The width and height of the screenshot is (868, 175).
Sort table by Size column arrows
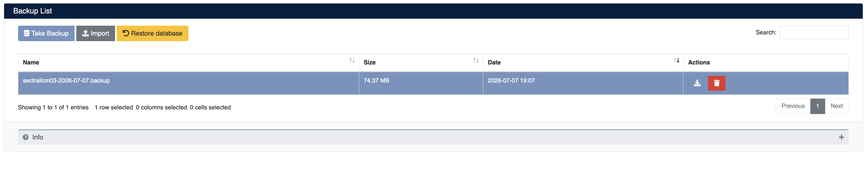pyautogui.click(x=476, y=60)
